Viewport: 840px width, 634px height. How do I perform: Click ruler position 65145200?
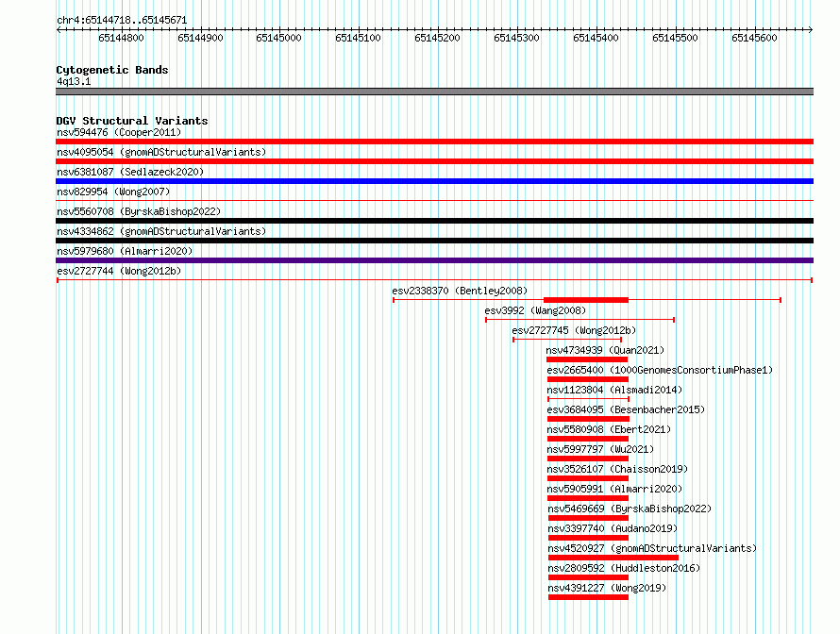(x=437, y=38)
